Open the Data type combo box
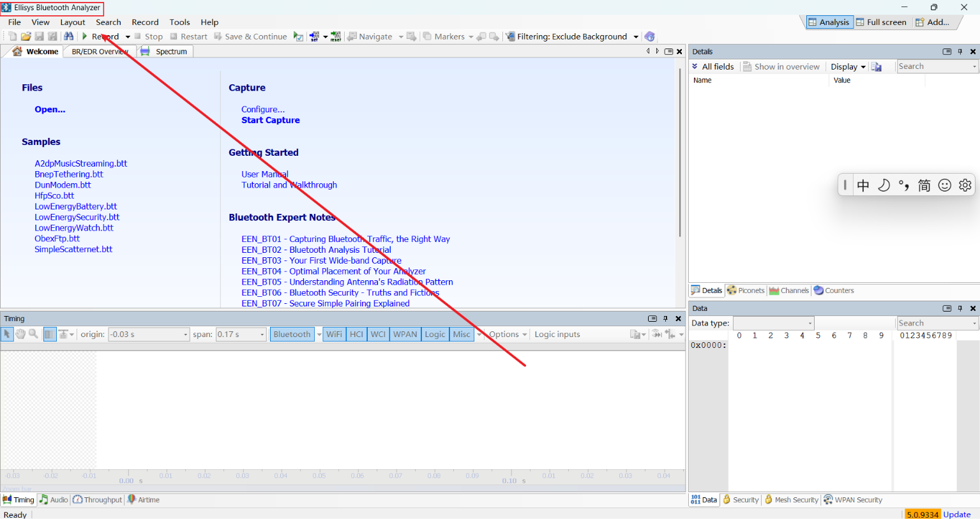Image resolution: width=980 pixels, height=519 pixels. coord(774,323)
